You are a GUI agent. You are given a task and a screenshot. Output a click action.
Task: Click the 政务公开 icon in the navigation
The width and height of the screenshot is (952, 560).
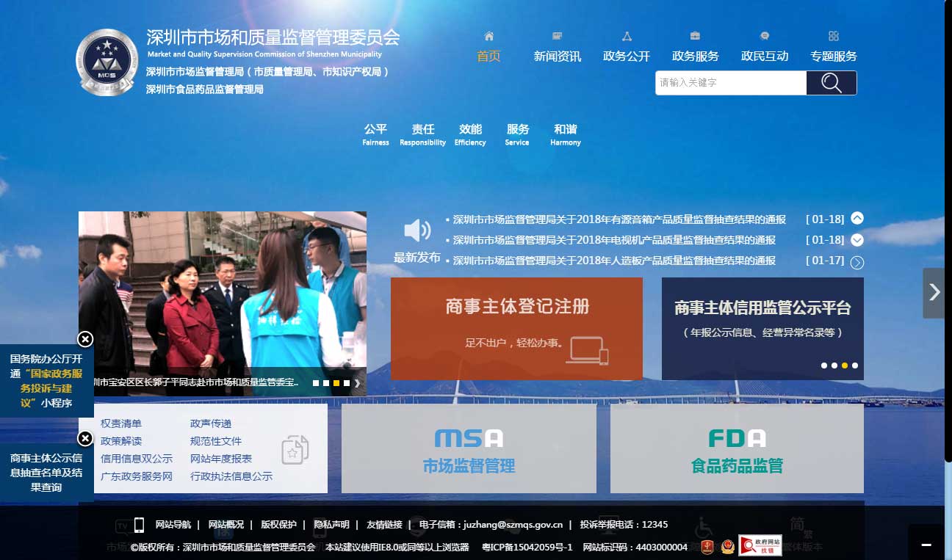tap(626, 34)
